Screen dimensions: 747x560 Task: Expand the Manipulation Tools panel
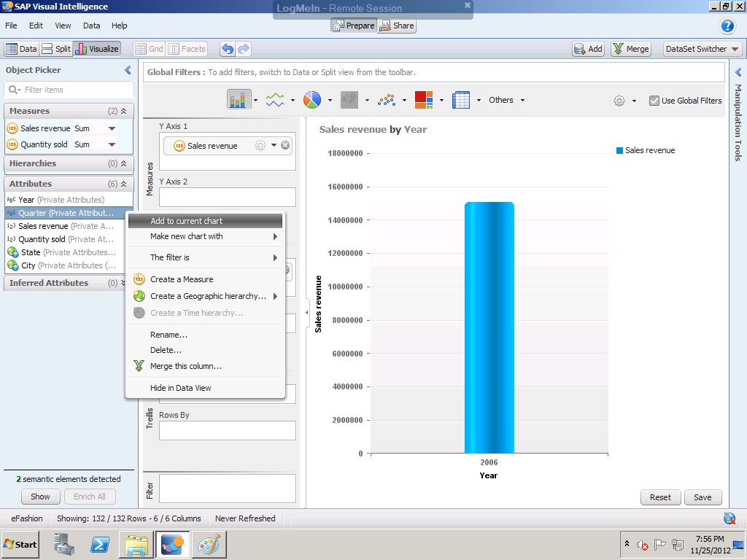[738, 72]
